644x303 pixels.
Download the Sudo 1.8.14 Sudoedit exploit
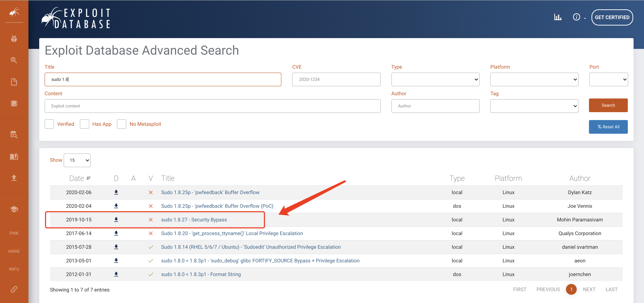[x=116, y=247]
